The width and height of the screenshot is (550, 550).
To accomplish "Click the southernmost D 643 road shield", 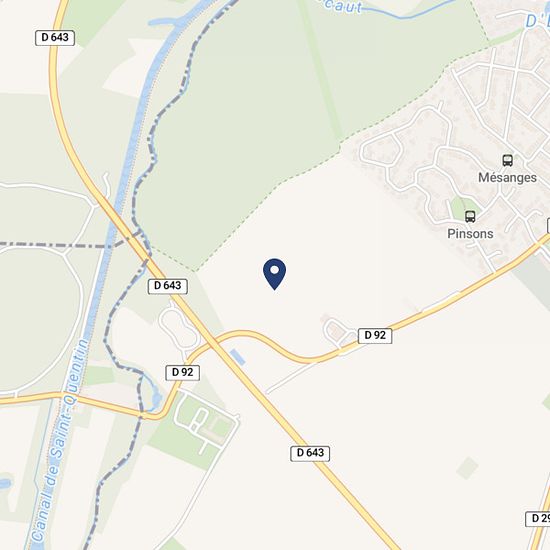I will tap(310, 453).
